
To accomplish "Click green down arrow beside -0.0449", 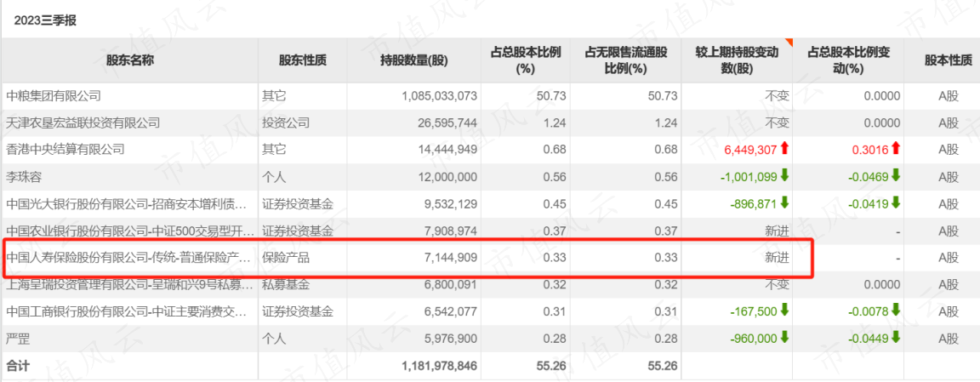I will point(896,338).
